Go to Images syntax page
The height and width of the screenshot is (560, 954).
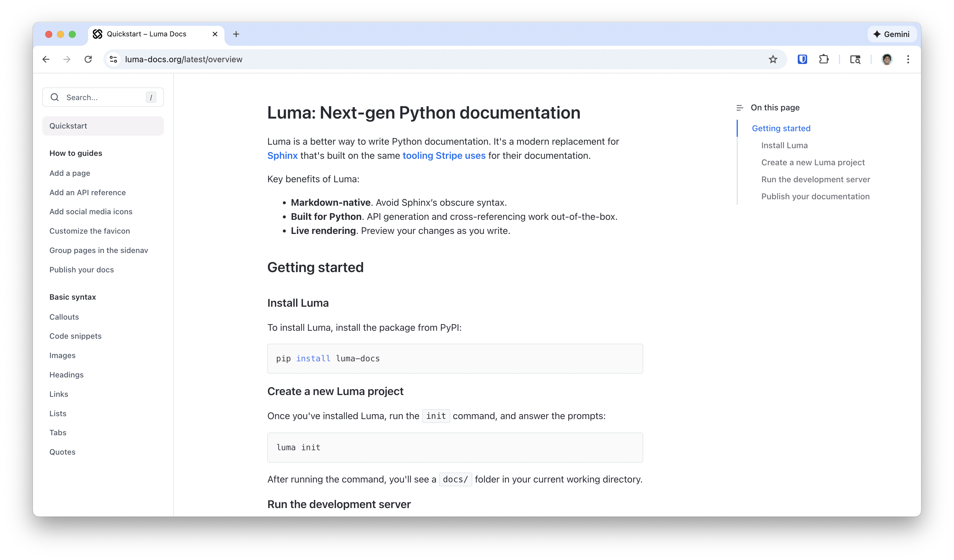pyautogui.click(x=63, y=356)
